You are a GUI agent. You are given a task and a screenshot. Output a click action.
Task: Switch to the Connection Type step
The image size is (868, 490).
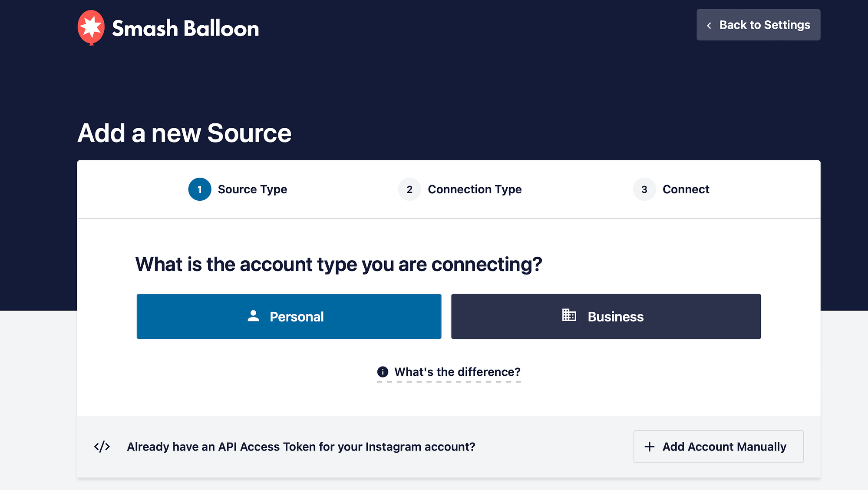tap(475, 189)
